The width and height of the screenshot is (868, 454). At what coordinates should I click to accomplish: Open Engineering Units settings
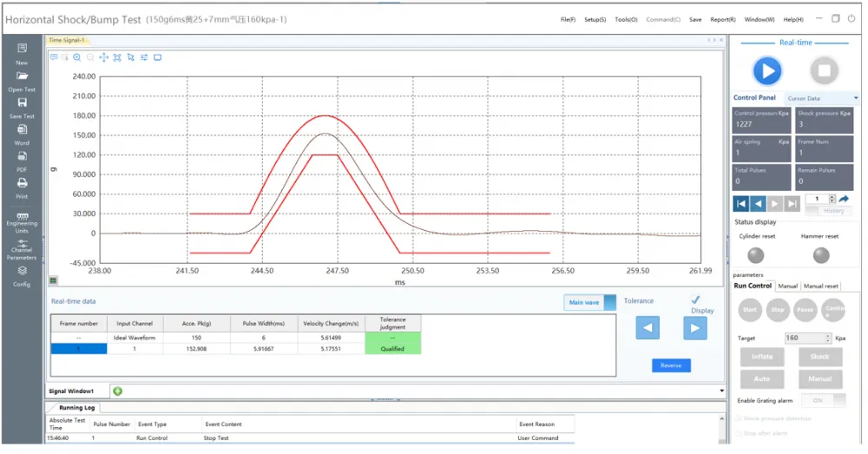[x=22, y=216]
